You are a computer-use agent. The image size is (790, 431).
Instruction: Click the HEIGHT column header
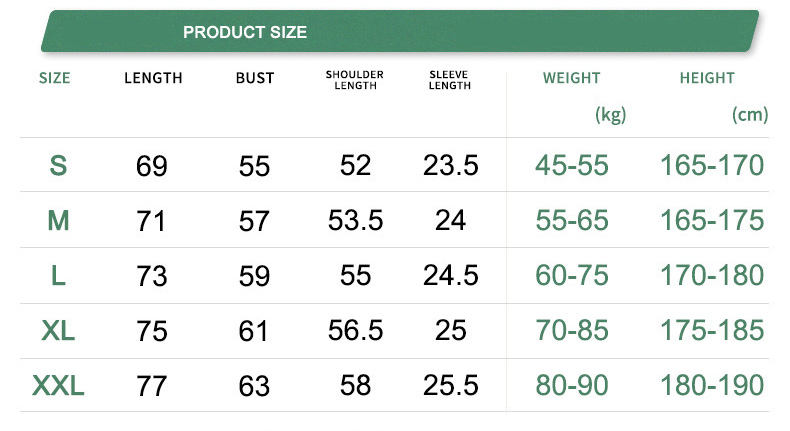[707, 78]
